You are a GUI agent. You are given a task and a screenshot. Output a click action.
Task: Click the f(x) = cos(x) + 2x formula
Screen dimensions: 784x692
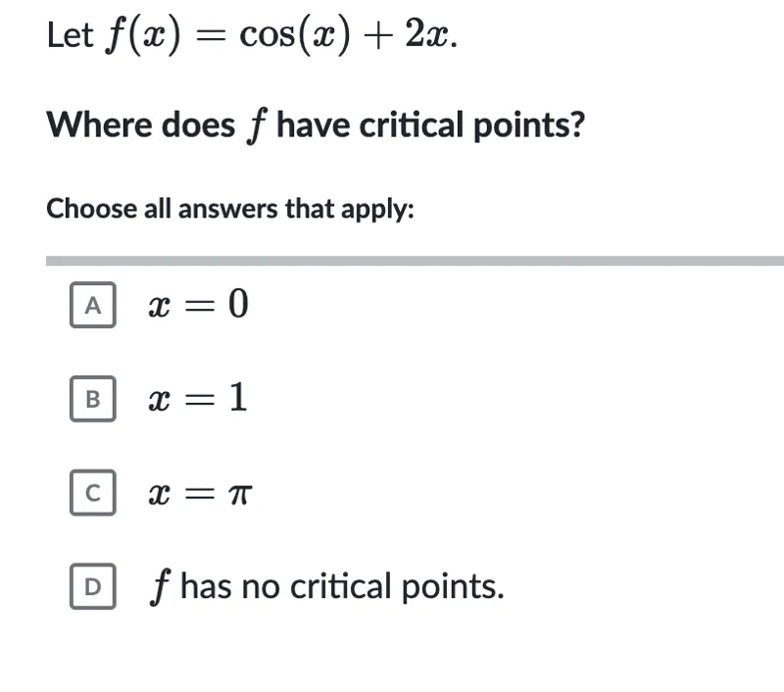[x=281, y=35]
